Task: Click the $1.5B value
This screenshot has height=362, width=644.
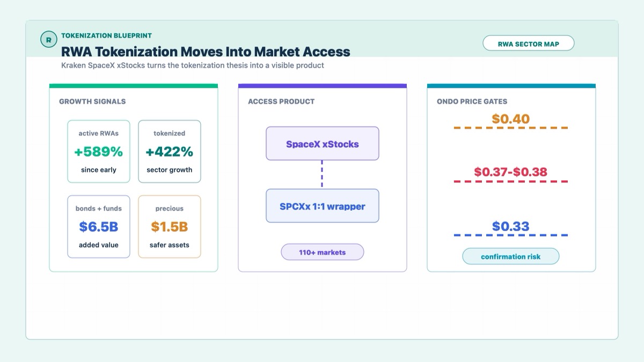Action: [x=170, y=227]
